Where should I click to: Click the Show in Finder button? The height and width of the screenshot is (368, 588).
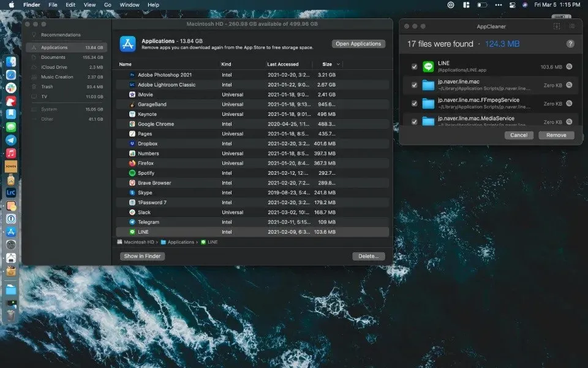(x=142, y=256)
